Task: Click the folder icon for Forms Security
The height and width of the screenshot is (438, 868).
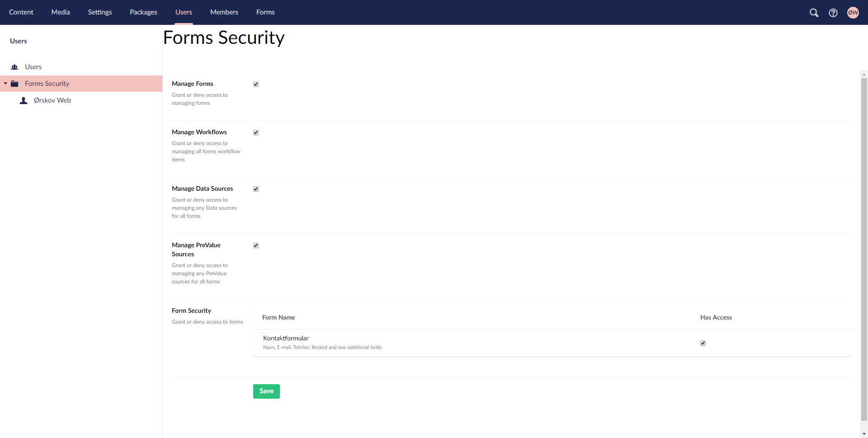Action: (x=14, y=83)
